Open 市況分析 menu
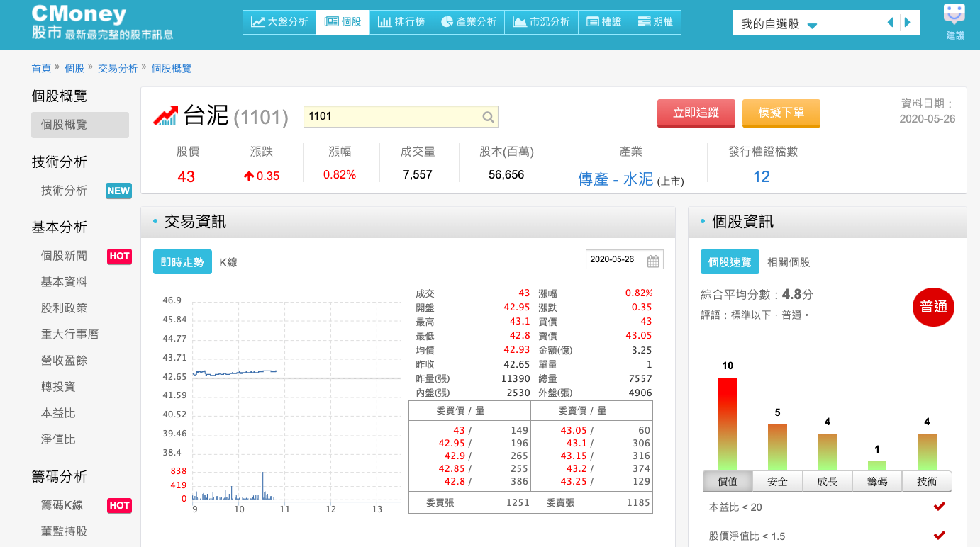This screenshot has height=547, width=980. click(x=541, y=22)
